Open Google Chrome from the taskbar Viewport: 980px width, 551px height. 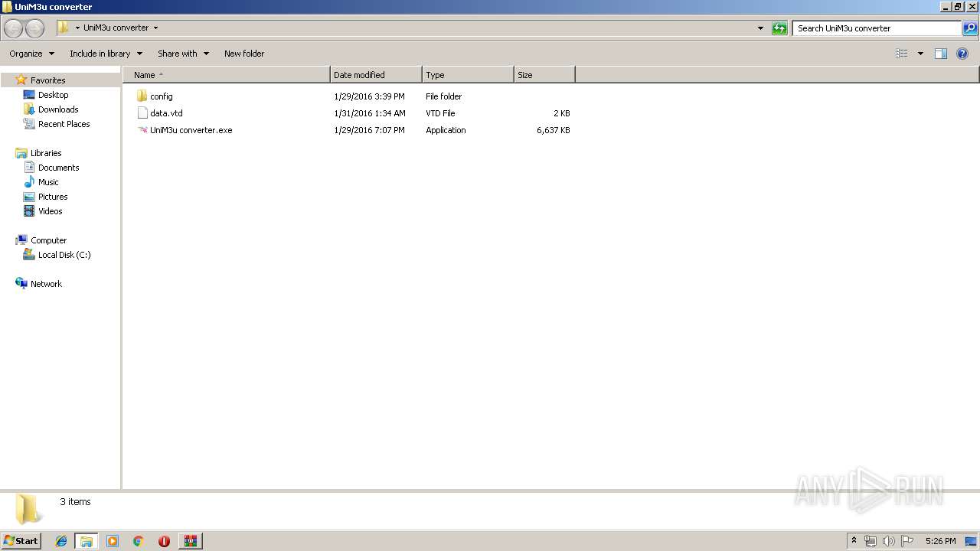(x=139, y=541)
